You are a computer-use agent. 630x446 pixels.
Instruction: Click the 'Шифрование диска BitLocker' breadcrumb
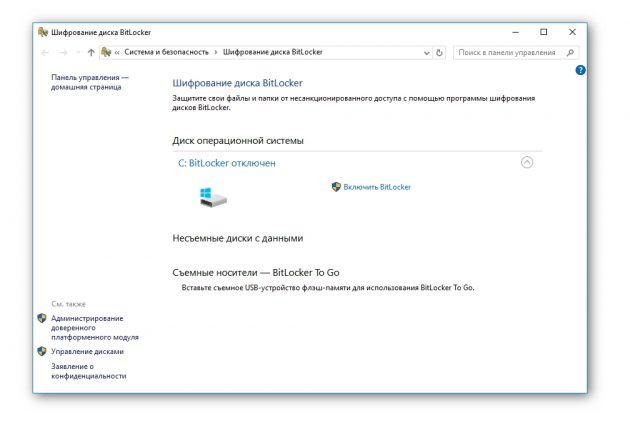273,52
